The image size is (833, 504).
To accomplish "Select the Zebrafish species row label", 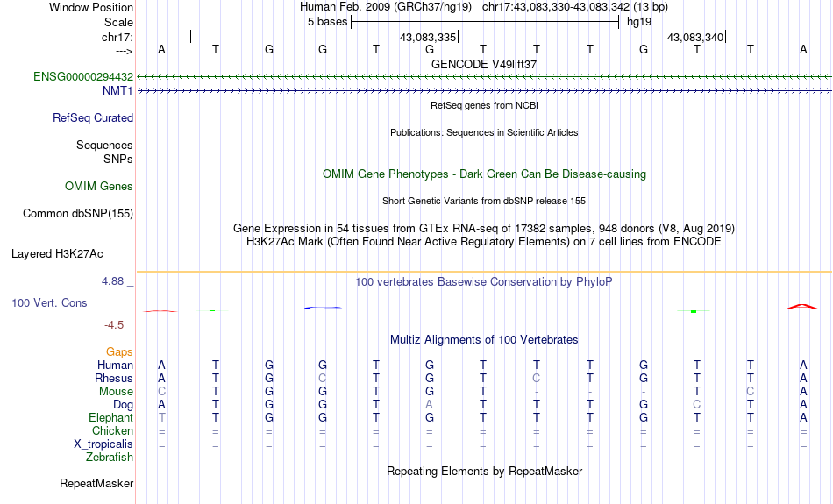I will [110, 457].
